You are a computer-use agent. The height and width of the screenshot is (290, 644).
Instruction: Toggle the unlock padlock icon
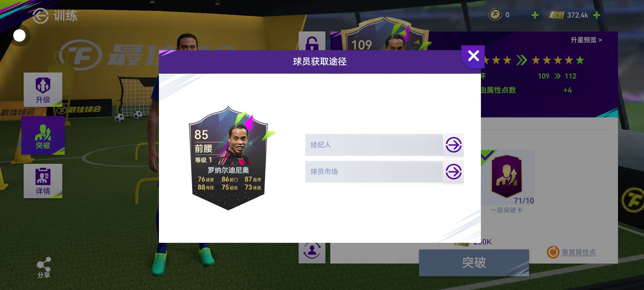(312, 41)
